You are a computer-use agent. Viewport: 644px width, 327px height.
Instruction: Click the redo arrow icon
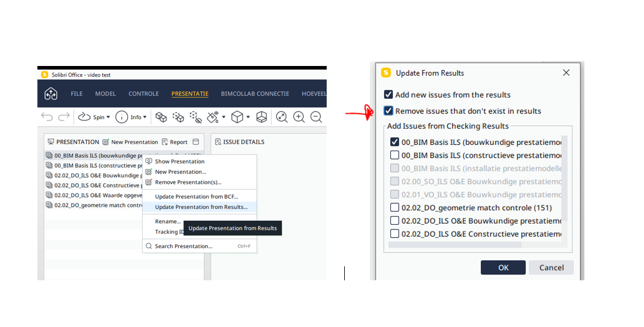click(64, 117)
